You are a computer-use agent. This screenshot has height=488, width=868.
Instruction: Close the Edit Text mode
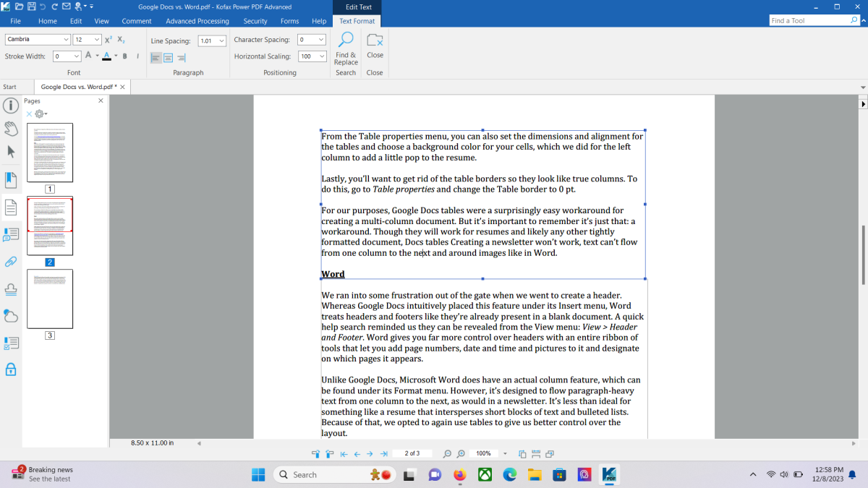coord(375,45)
